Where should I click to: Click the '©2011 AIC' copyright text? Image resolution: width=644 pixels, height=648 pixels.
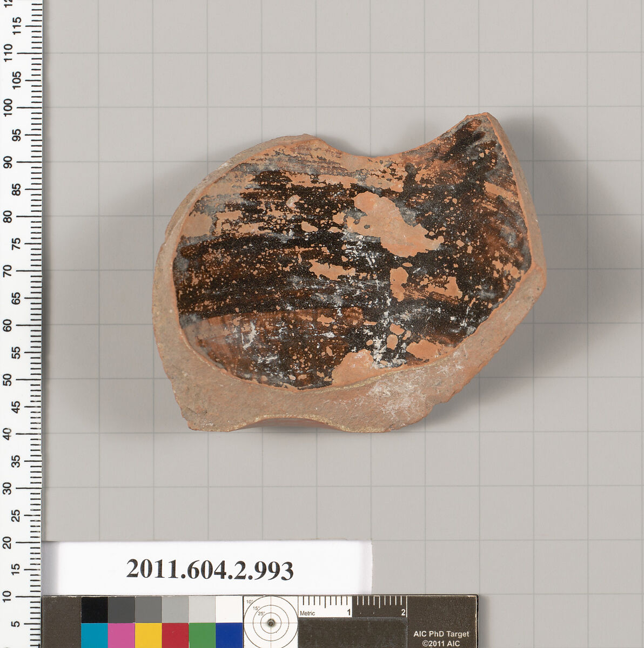(441, 644)
